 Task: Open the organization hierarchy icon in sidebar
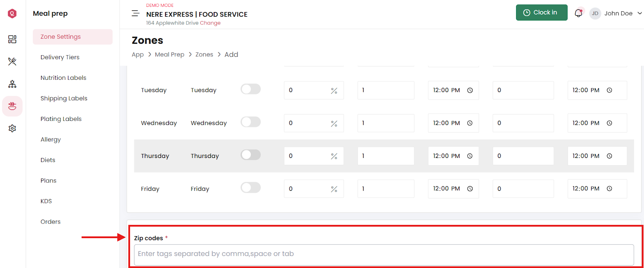click(12, 84)
